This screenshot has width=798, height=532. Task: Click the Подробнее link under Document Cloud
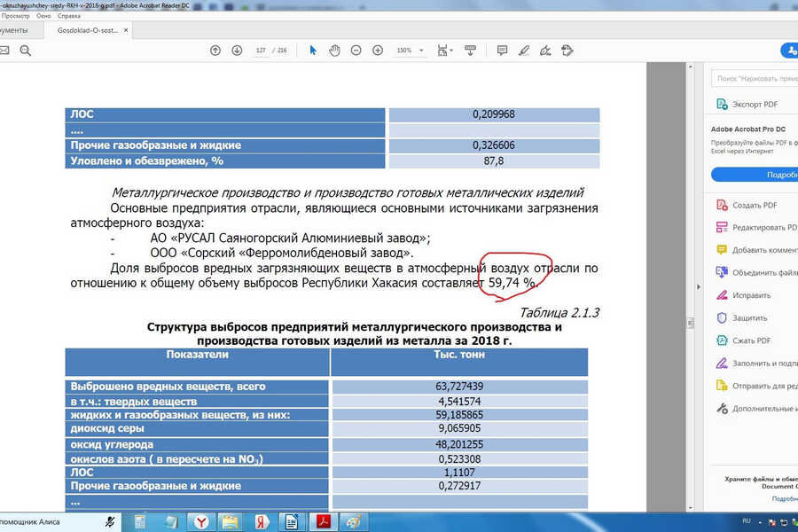click(x=785, y=499)
